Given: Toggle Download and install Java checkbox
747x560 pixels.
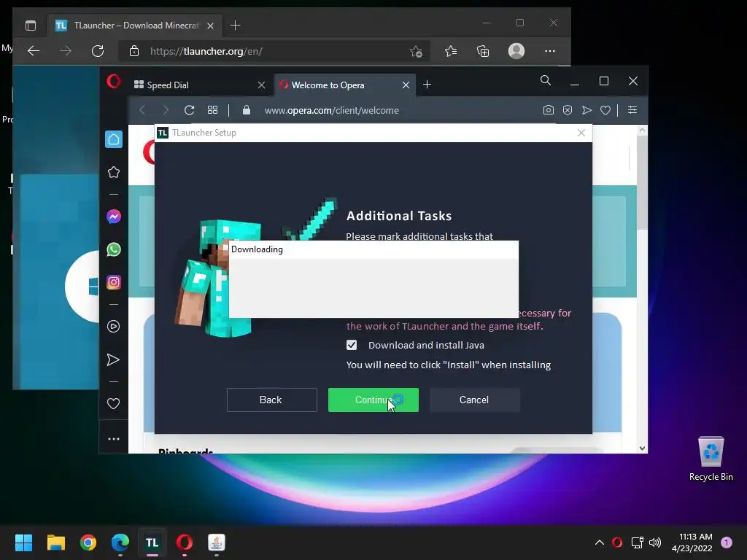Looking at the screenshot, I should click(x=352, y=345).
